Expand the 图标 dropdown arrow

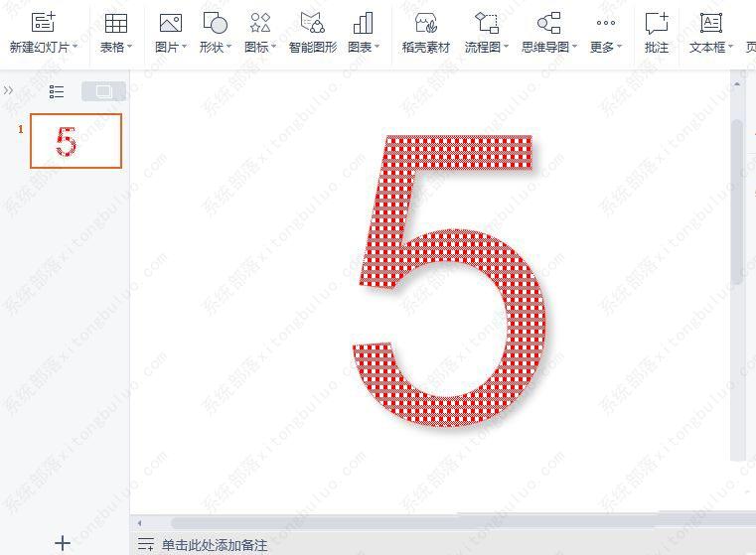(274, 47)
